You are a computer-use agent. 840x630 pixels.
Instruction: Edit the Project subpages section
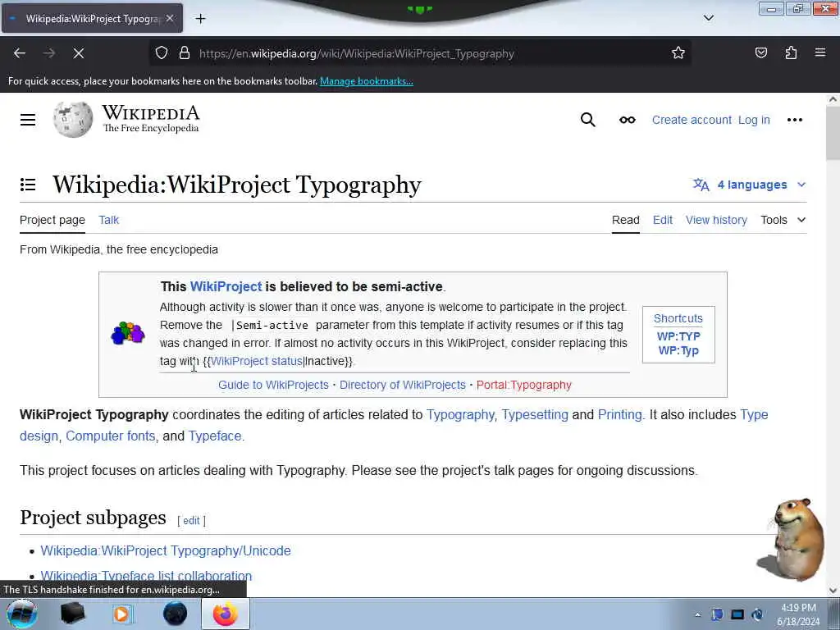[x=191, y=521]
